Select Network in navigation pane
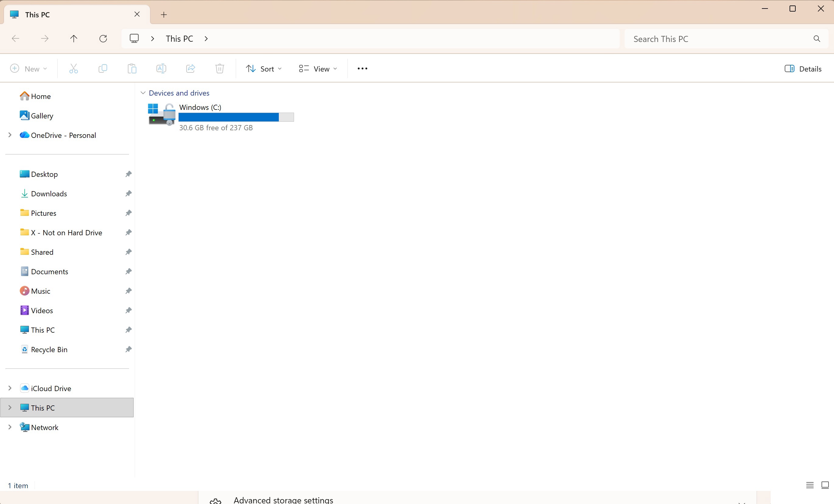The image size is (834, 504). [39, 427]
